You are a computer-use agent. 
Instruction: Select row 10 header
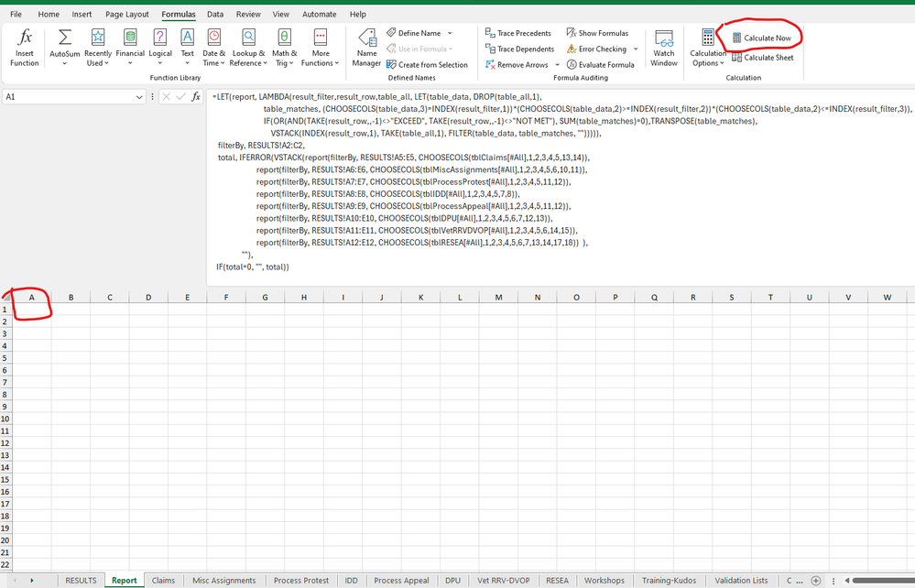[x=5, y=419]
